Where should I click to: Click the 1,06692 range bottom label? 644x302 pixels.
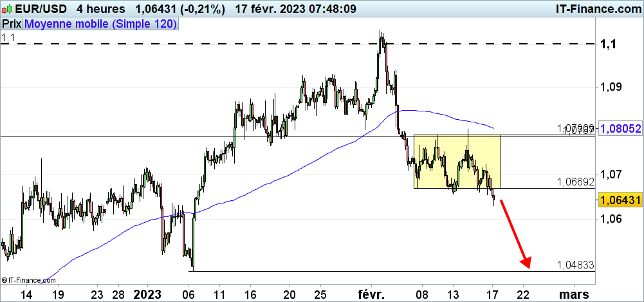tap(576, 182)
